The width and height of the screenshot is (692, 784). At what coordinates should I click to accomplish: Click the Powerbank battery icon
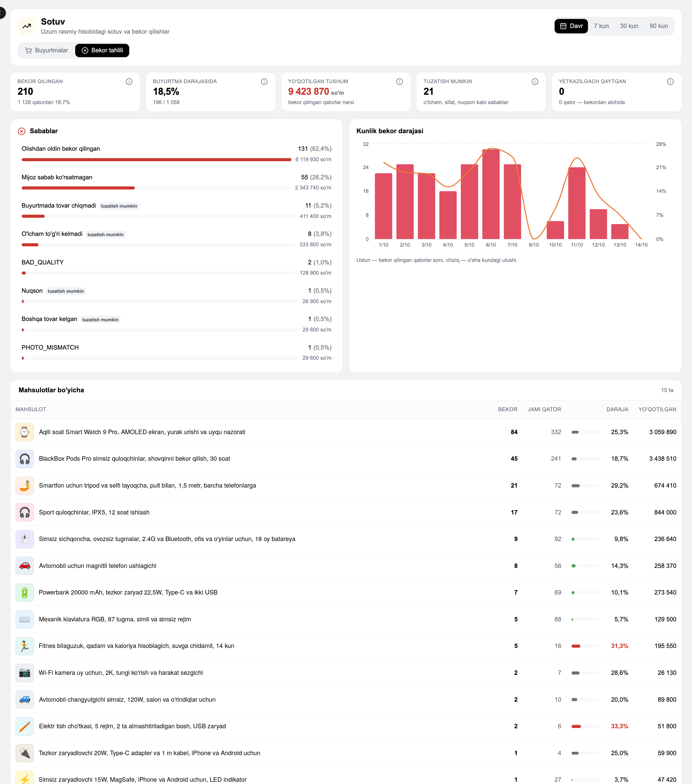[25, 593]
